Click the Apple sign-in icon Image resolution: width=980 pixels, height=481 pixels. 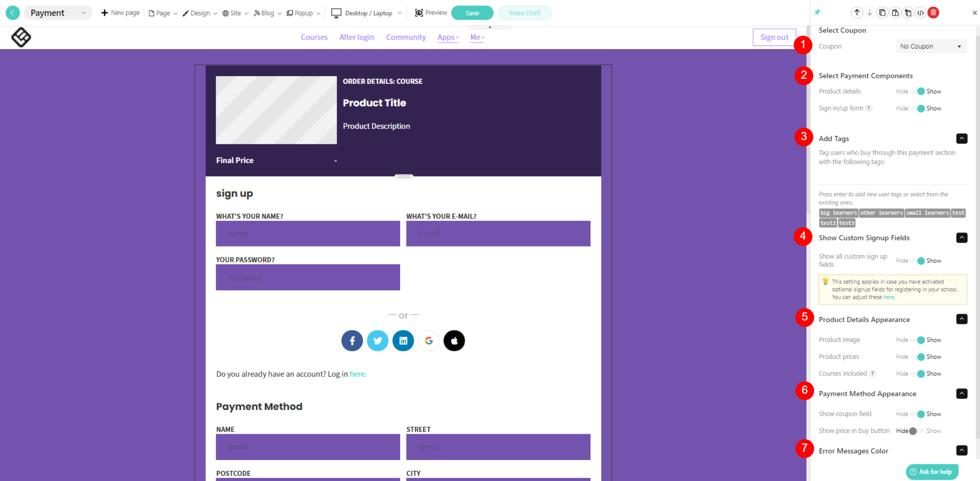point(454,341)
